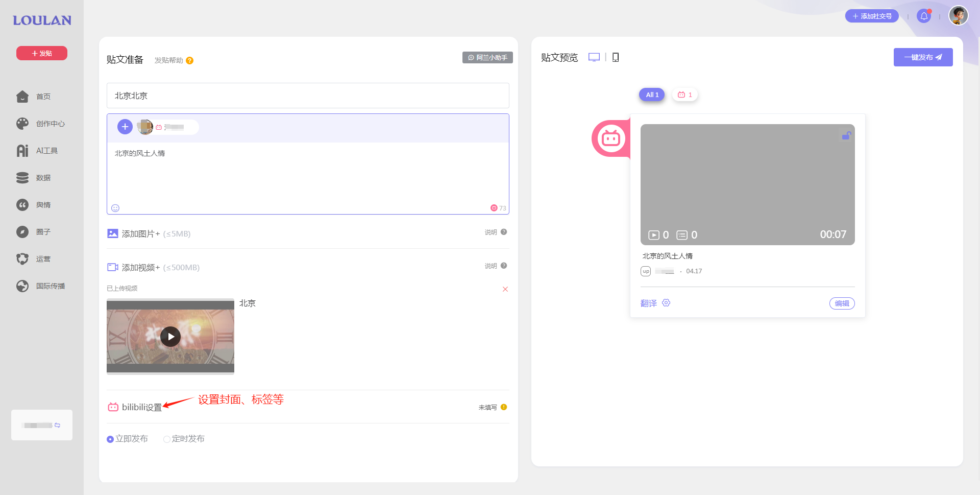The width and height of the screenshot is (980, 495).
Task: Click the danmaku count icon in preview
Action: tap(682, 235)
